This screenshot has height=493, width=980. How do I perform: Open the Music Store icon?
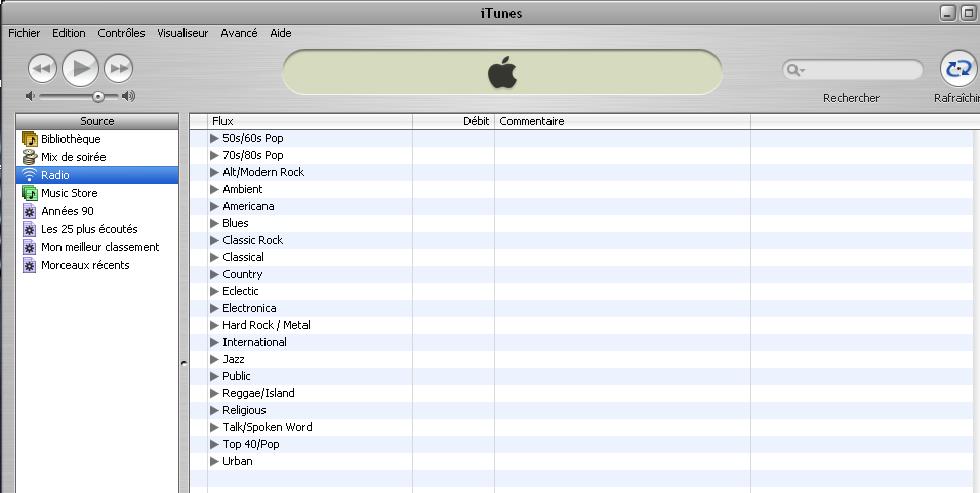click(29, 193)
